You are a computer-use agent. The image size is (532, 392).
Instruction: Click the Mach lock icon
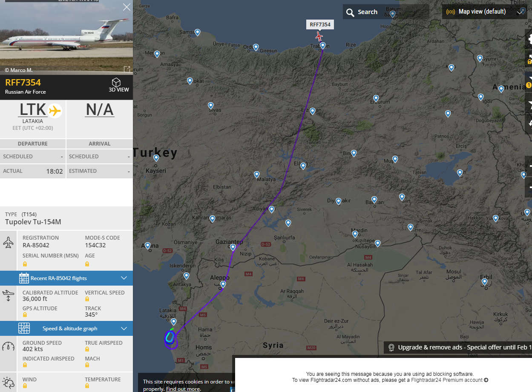point(87,365)
